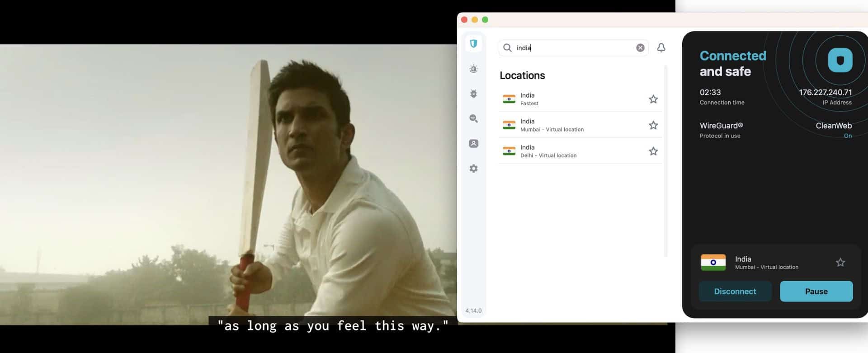The height and width of the screenshot is (353, 868).
Task: Click the CleanWeb On status
Action: click(x=847, y=136)
